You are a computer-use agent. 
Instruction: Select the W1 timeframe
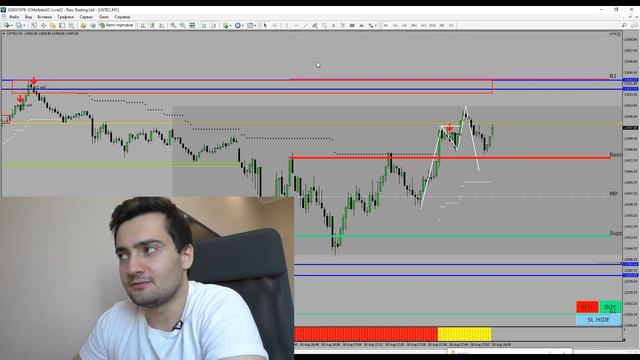[x=451, y=25]
